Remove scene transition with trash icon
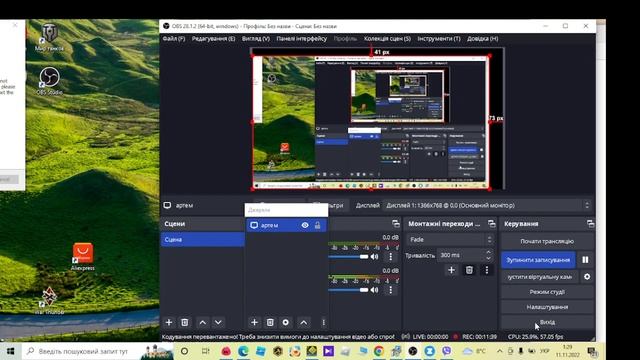This screenshot has height=360, width=640. click(x=469, y=270)
